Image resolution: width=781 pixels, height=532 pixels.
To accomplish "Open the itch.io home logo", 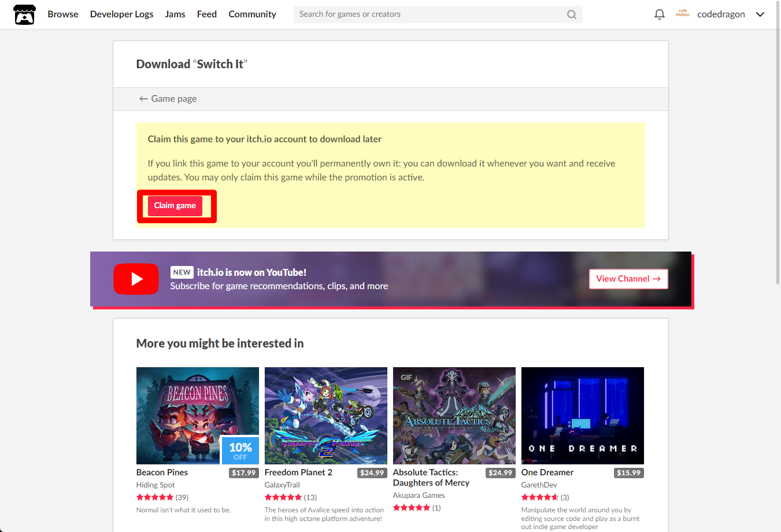I will pyautogui.click(x=24, y=14).
